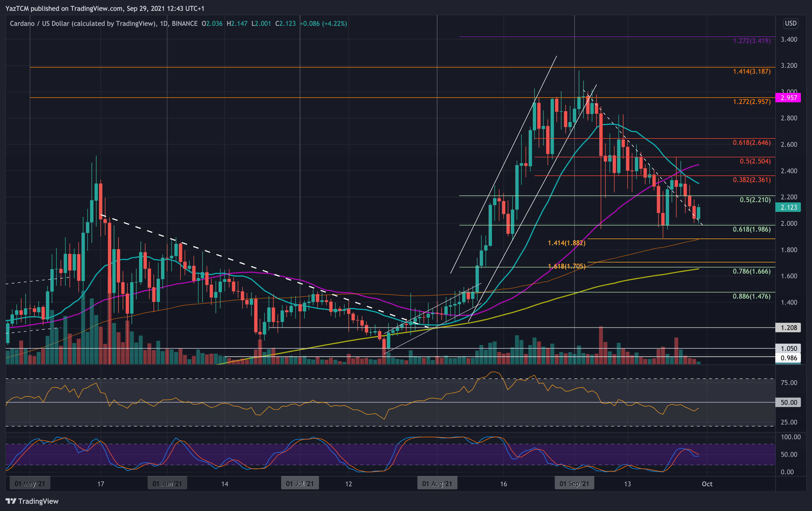Click the current price tag 2.123
Screen dimensions: 812x511
click(788, 207)
